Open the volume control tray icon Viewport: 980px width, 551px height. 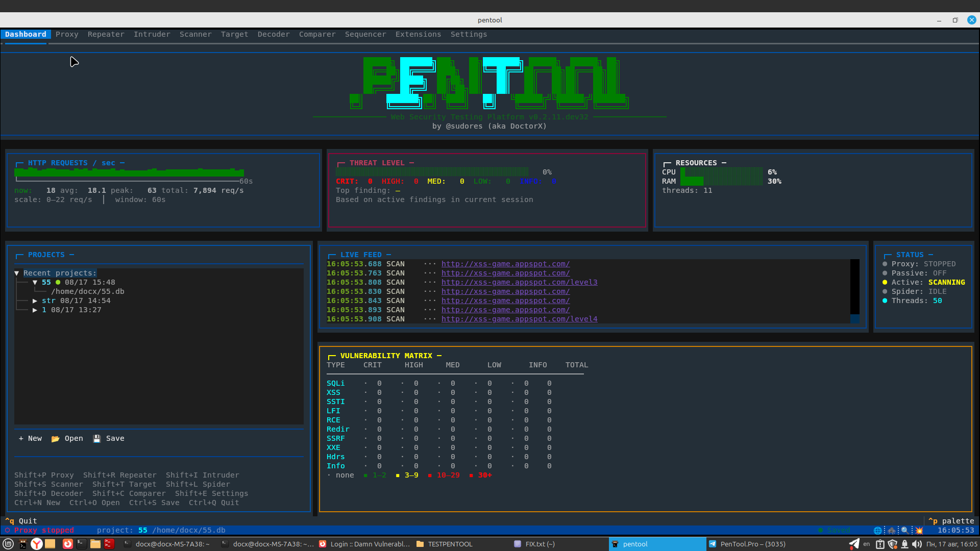(917, 544)
